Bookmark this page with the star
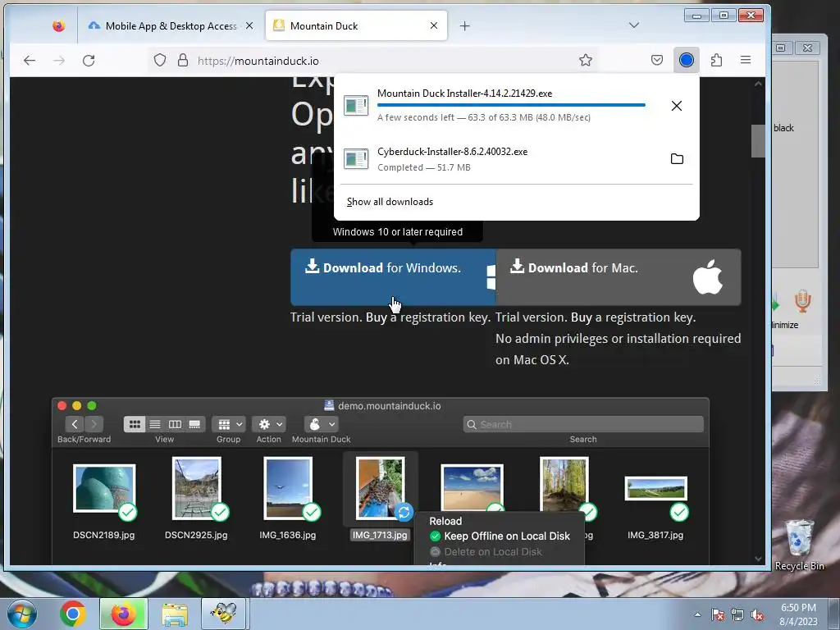Image resolution: width=840 pixels, height=630 pixels. (x=586, y=60)
